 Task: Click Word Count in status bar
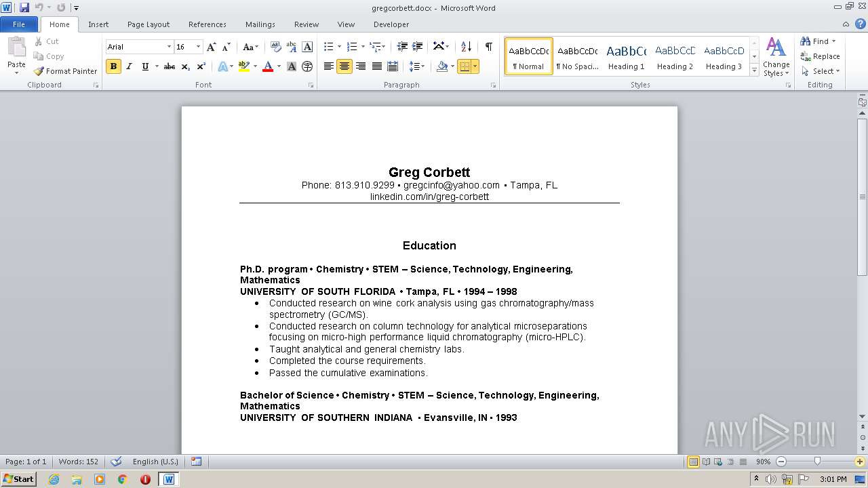tap(79, 462)
